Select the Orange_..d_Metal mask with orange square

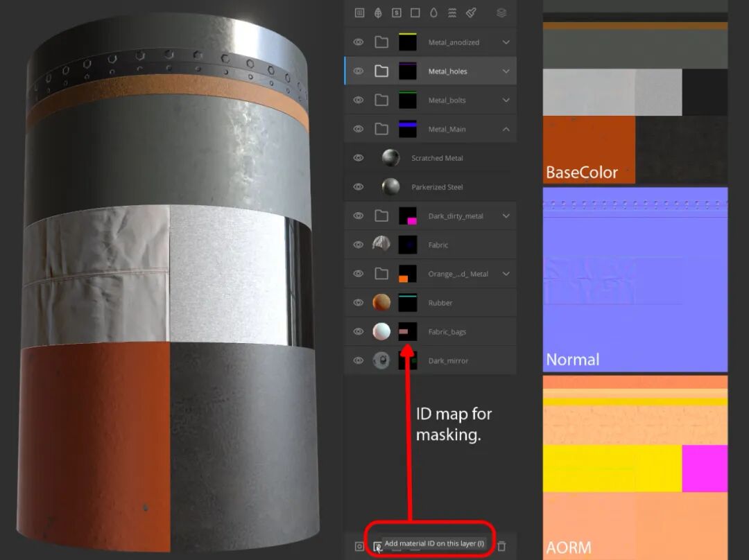tap(408, 274)
